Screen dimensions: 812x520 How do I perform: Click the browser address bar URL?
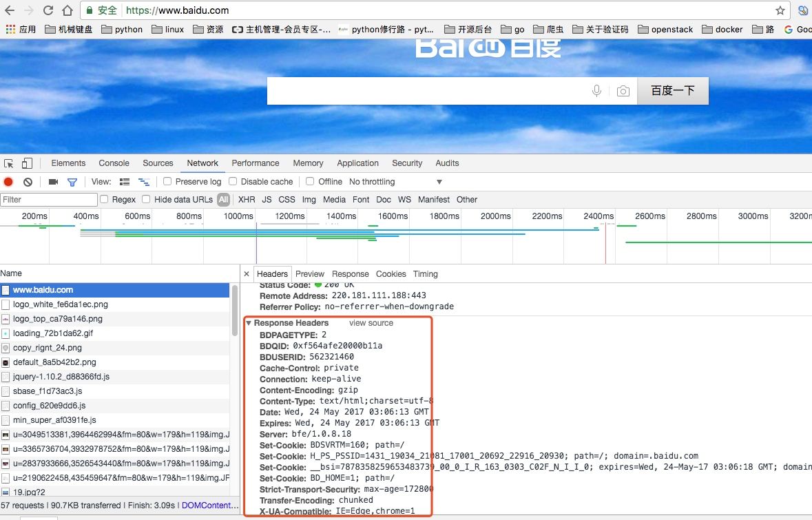(178, 10)
